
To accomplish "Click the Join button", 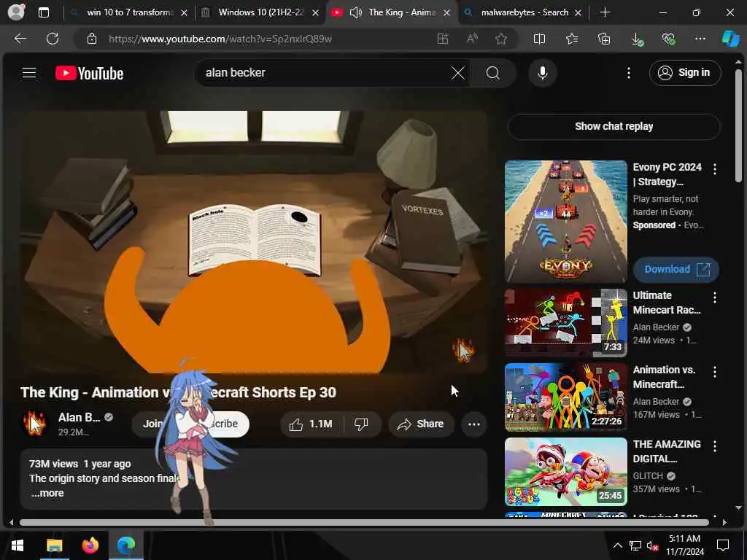I will (152, 424).
